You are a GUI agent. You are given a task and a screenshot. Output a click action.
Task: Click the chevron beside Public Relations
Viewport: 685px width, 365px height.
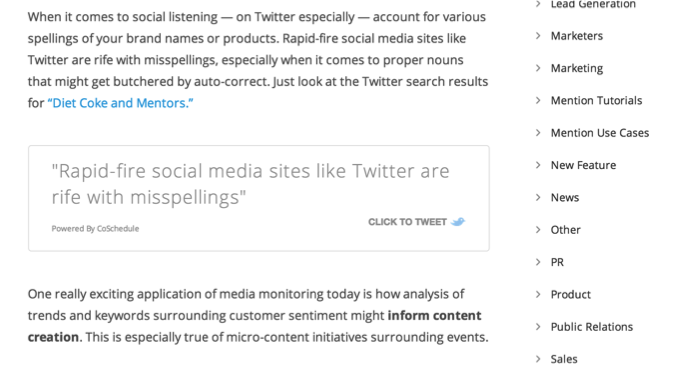(x=538, y=327)
